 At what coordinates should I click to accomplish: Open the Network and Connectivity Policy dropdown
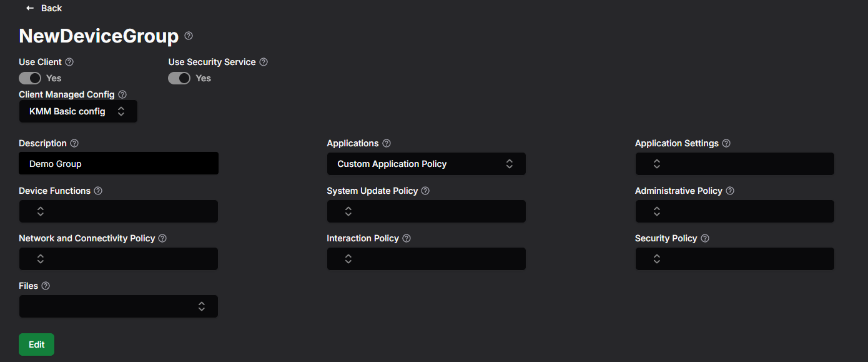click(119, 259)
